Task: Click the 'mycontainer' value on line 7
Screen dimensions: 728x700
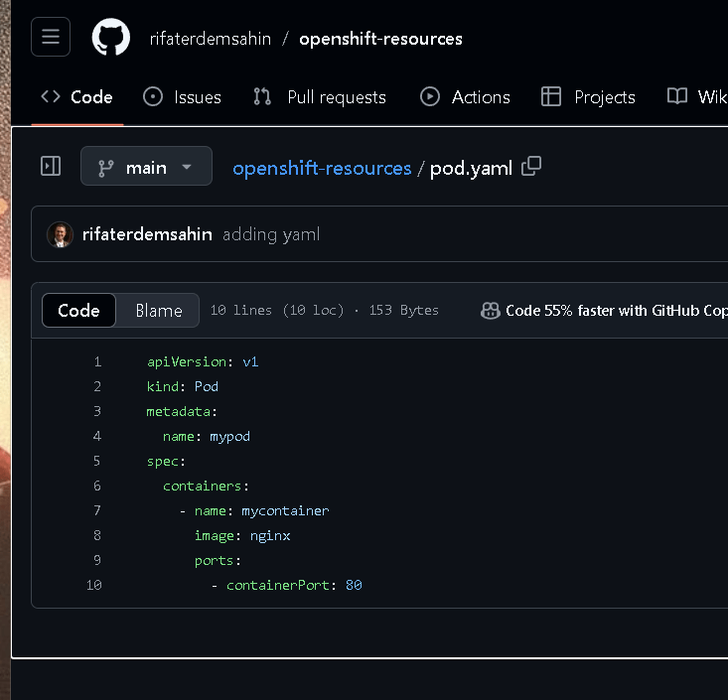Action: (285, 510)
